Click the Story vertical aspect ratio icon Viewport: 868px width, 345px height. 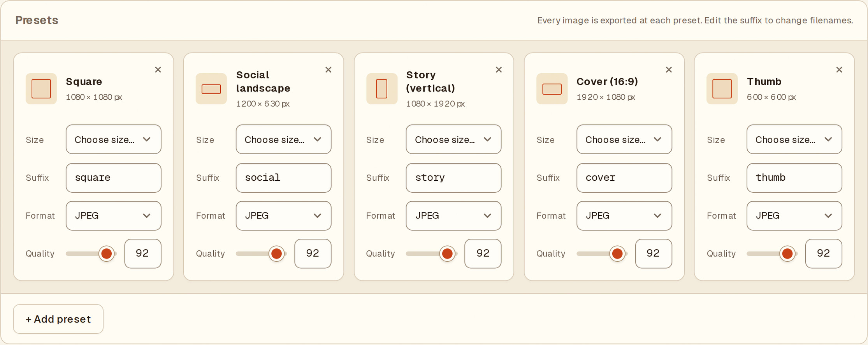coord(382,89)
